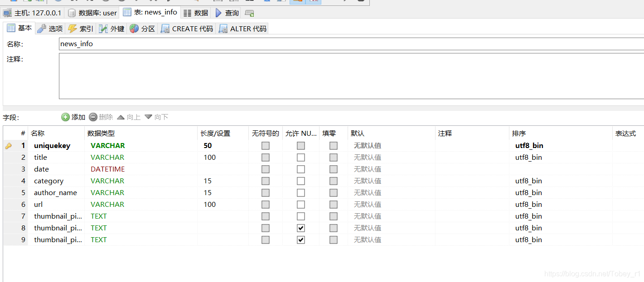The width and height of the screenshot is (644, 282).
Task: Open TEXT type cell in row 7
Action: [x=99, y=216]
